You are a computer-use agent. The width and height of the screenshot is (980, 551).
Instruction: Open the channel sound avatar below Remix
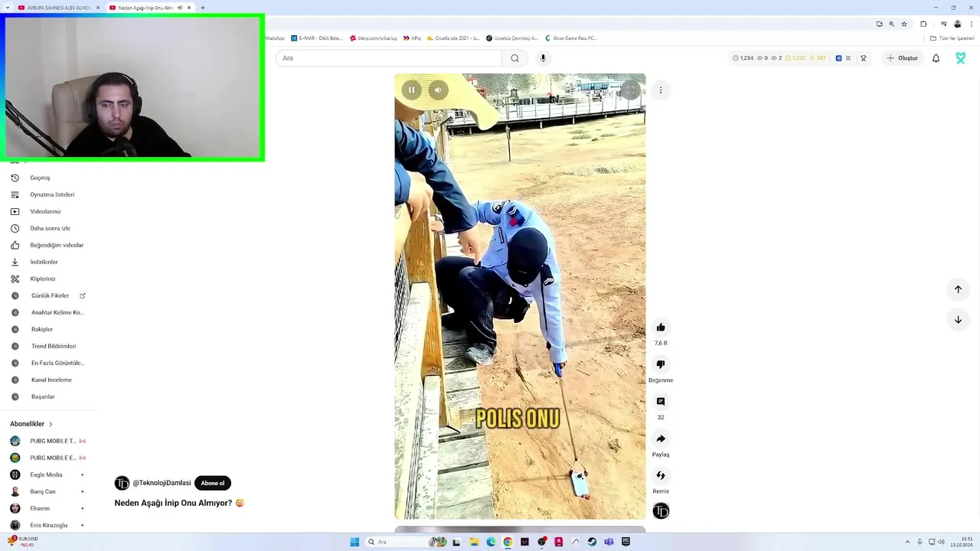661,511
